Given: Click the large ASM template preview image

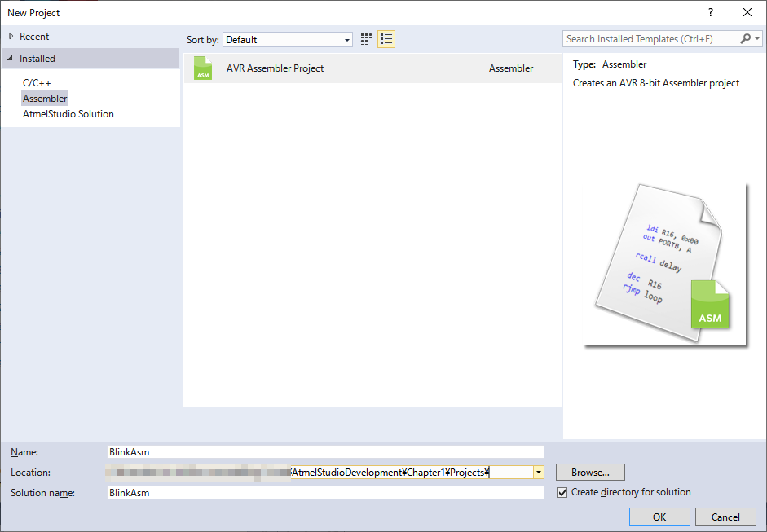Looking at the screenshot, I should [666, 264].
